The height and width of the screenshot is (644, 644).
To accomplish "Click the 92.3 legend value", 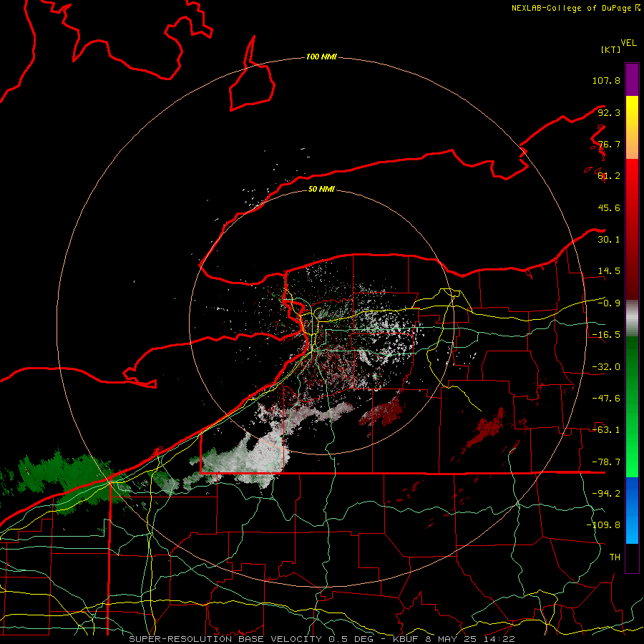I will [x=609, y=112].
